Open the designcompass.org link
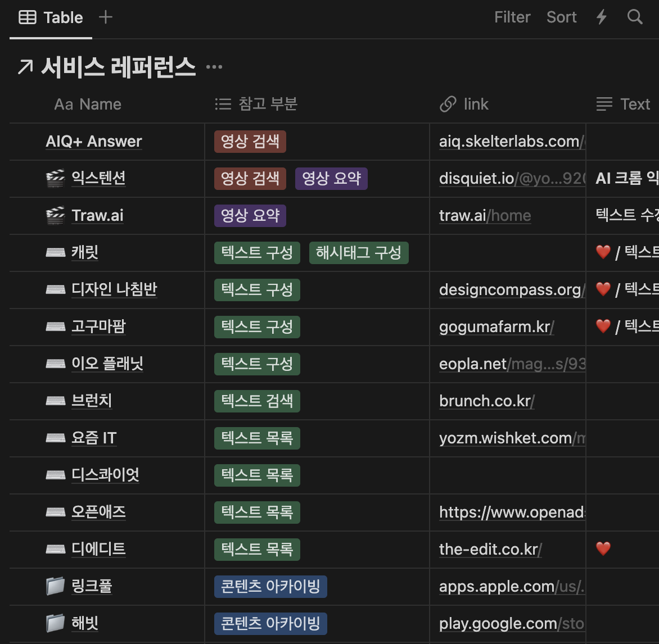The image size is (659, 644). pyautogui.click(x=512, y=289)
